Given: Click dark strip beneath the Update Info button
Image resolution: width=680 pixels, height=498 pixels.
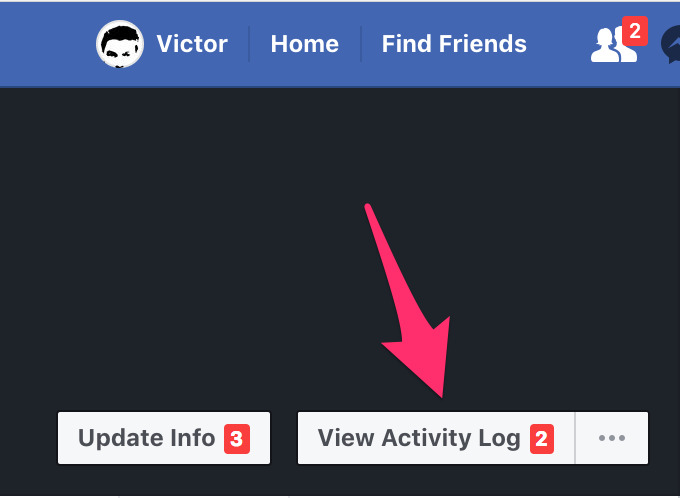Looking at the screenshot, I should (164, 479).
